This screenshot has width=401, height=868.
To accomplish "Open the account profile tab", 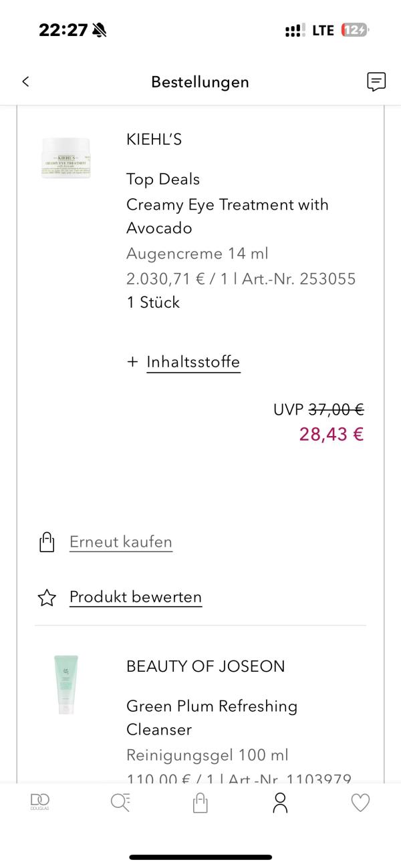I will click(281, 802).
